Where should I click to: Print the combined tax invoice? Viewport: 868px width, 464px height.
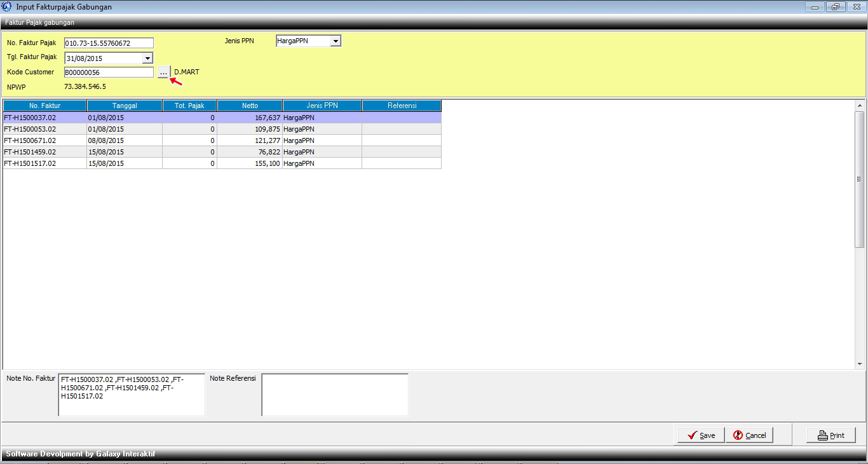[x=831, y=435]
